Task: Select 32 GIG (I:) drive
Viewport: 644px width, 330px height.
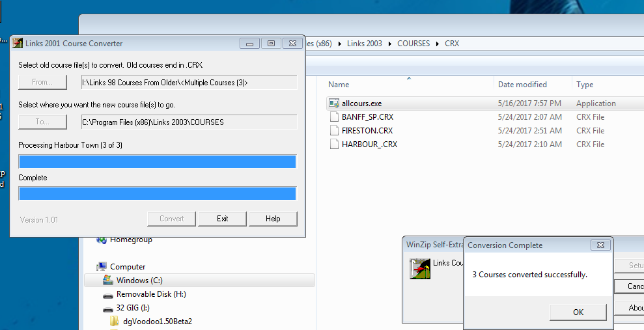Action: [x=133, y=307]
